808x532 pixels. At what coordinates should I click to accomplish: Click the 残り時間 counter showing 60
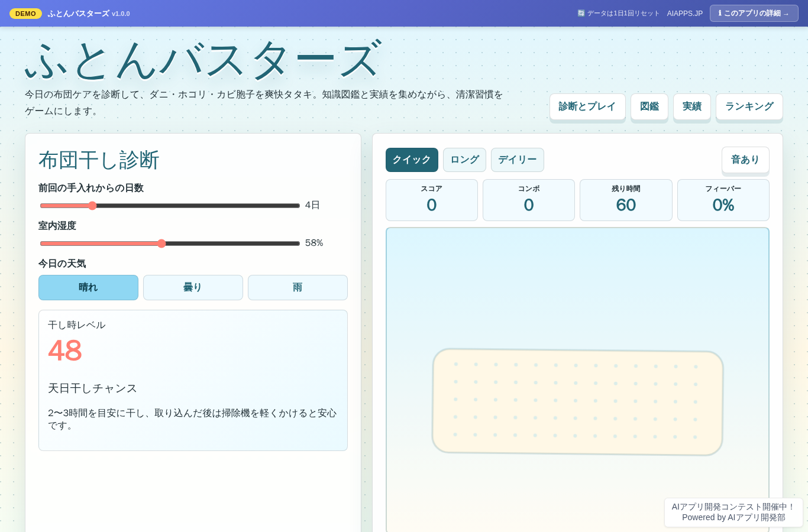click(x=626, y=200)
